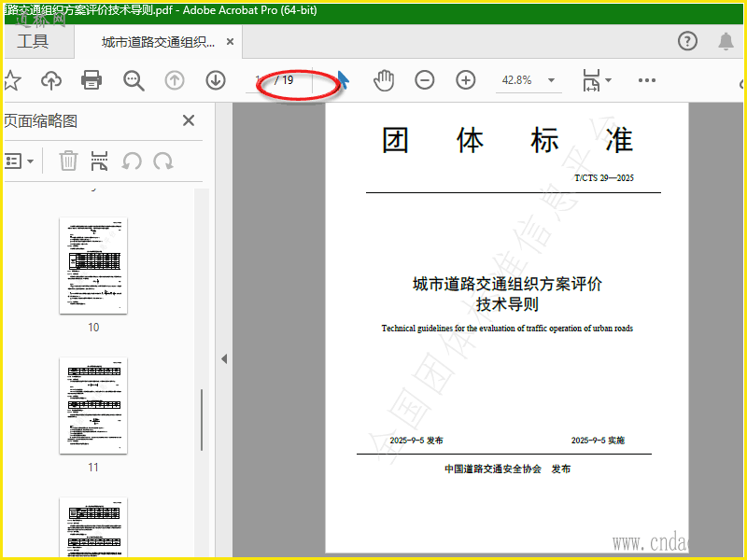Open the find text magnifier icon
747x560 pixels.
(134, 80)
